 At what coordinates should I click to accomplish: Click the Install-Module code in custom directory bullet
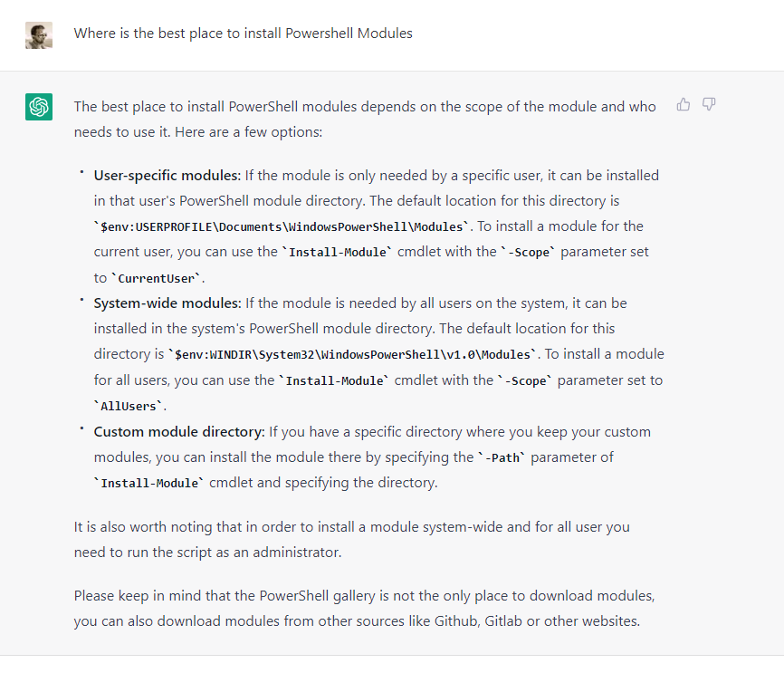pyautogui.click(x=149, y=484)
